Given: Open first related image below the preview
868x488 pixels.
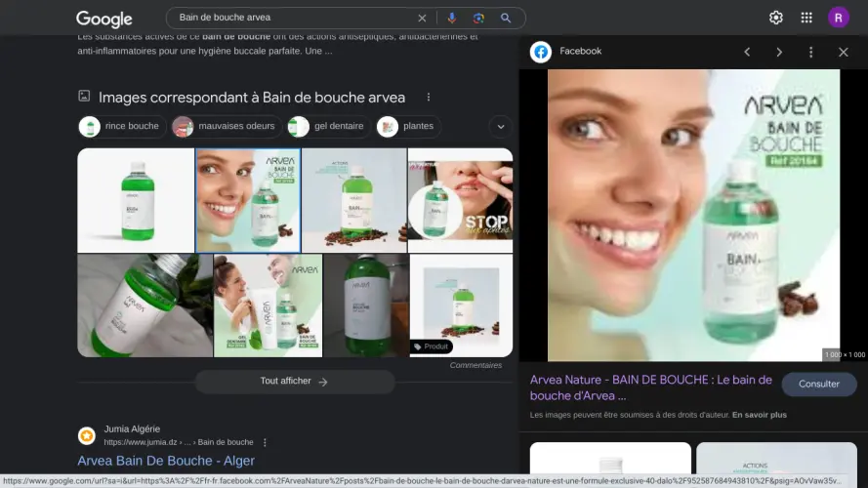Looking at the screenshot, I should [x=610, y=457].
